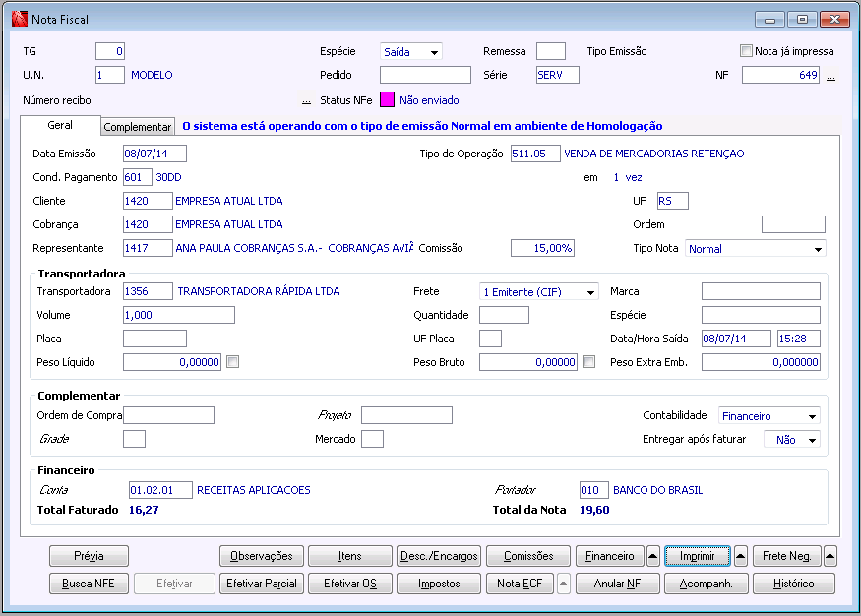Enable the 'Nota já impressa' checkbox

746,51
